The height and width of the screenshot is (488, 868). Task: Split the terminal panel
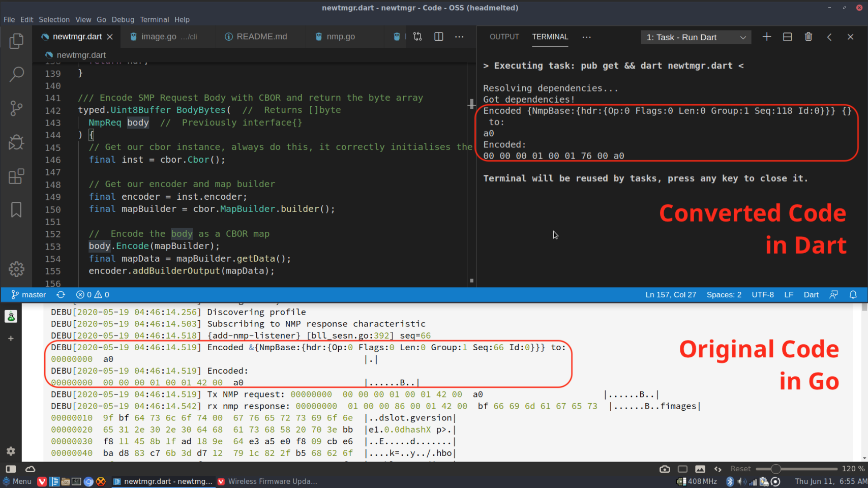point(787,37)
